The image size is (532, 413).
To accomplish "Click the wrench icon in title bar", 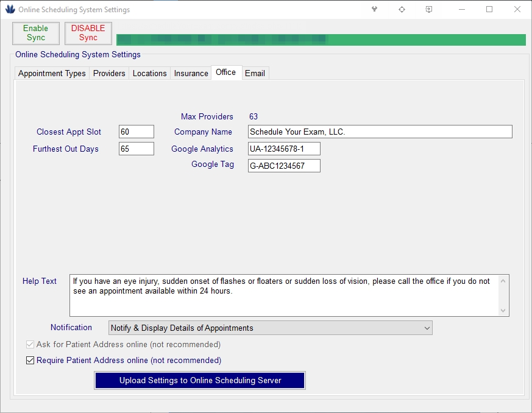I will pos(374,10).
